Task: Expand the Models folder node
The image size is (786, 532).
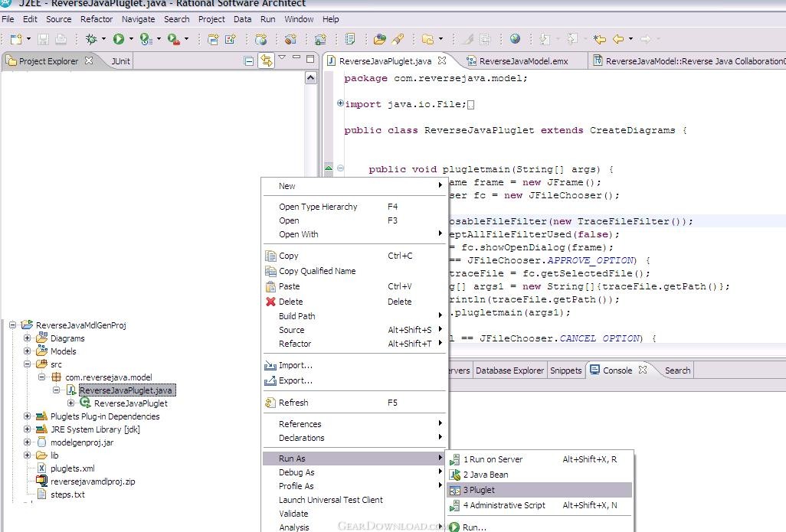Action: [x=27, y=351]
